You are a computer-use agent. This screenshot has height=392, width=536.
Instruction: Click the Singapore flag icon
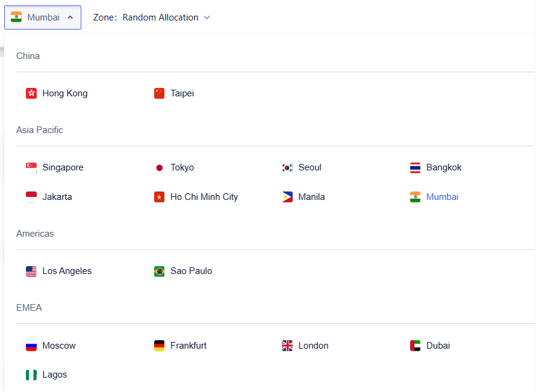(x=31, y=167)
